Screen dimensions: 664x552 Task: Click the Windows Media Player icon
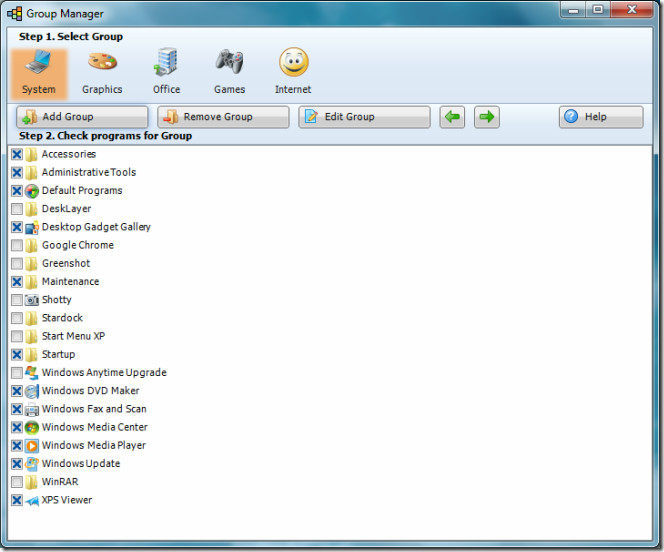click(31, 445)
